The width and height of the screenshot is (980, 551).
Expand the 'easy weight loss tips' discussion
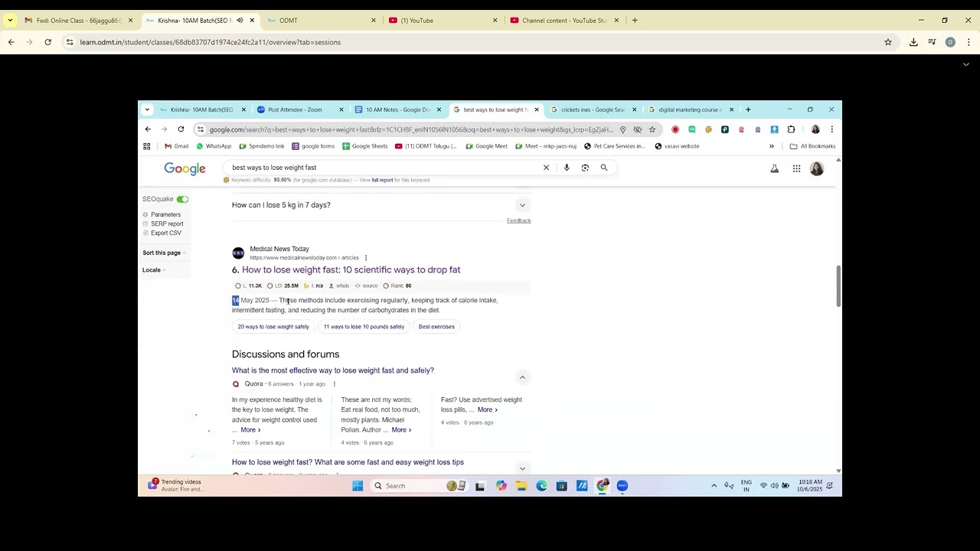(x=522, y=468)
